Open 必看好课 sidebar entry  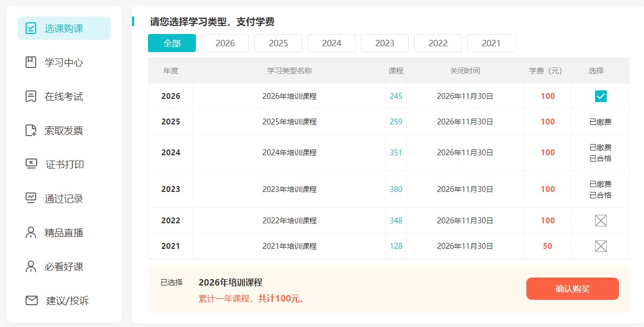tap(64, 266)
